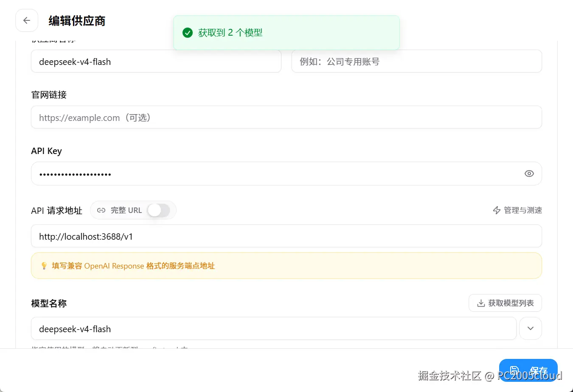
Task: Focus the deepseek-v4-flash supplier name field
Action: pyautogui.click(x=156, y=62)
